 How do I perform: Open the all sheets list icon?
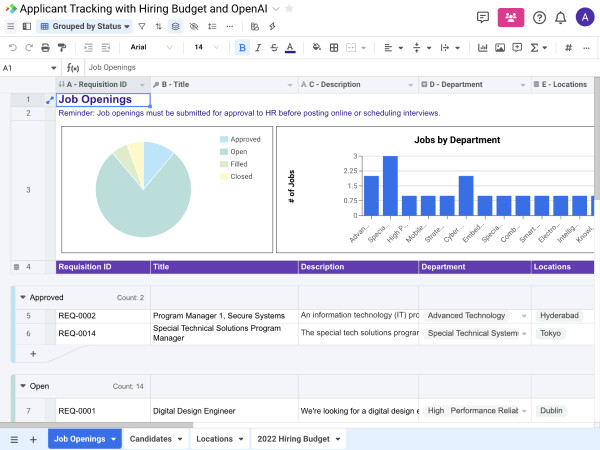(14, 440)
